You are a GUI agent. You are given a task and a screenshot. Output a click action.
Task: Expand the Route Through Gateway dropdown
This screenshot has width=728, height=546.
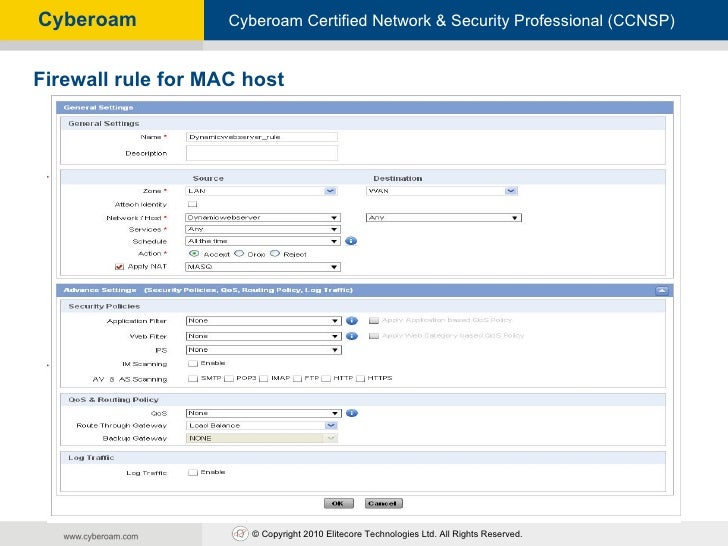tap(261, 425)
